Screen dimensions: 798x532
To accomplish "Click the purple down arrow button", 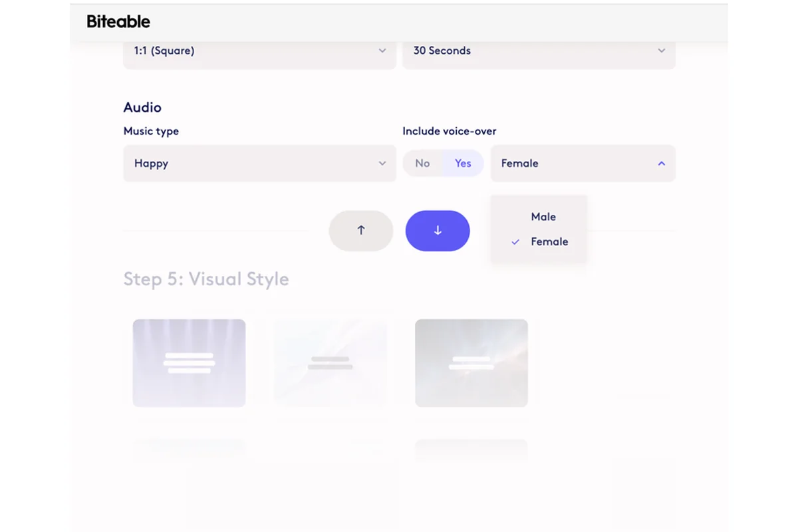I will [438, 231].
